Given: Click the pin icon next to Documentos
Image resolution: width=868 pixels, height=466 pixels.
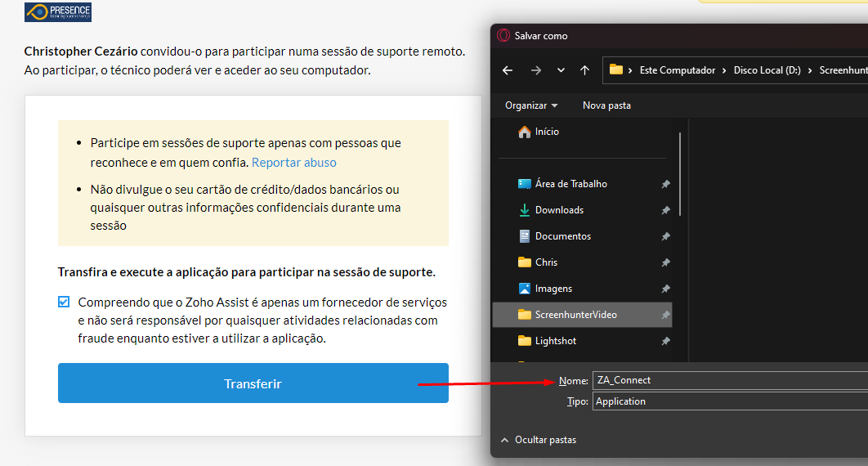Looking at the screenshot, I should pos(665,236).
